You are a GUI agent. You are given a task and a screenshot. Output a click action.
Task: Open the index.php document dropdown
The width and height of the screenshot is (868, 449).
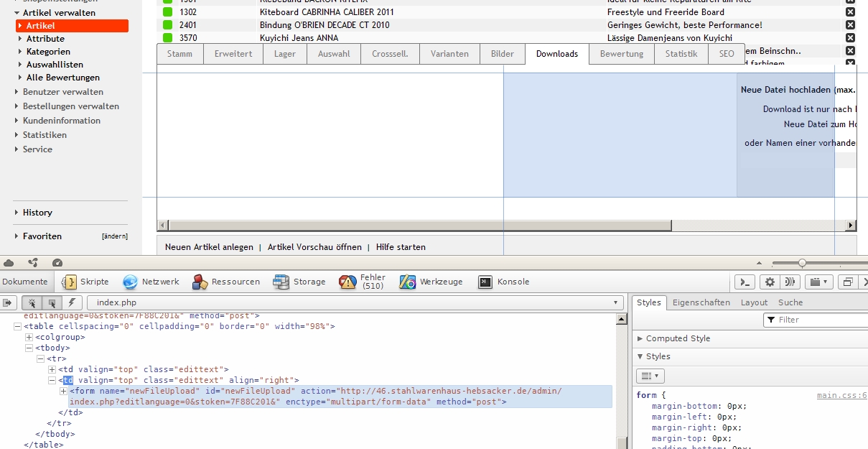coord(615,302)
